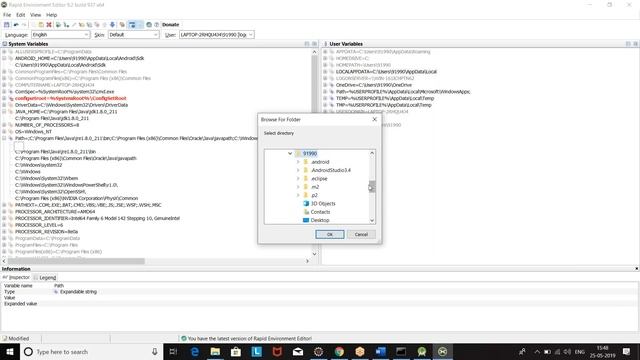Select the PATHEXT system variable
The image size is (640, 360).
tap(88, 205)
